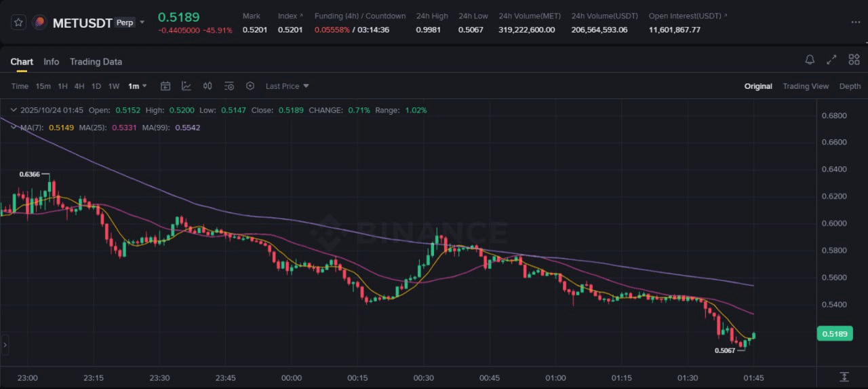Expand the 1m interval dropdown
Screen dimensions: 868x389
pyautogui.click(x=138, y=86)
